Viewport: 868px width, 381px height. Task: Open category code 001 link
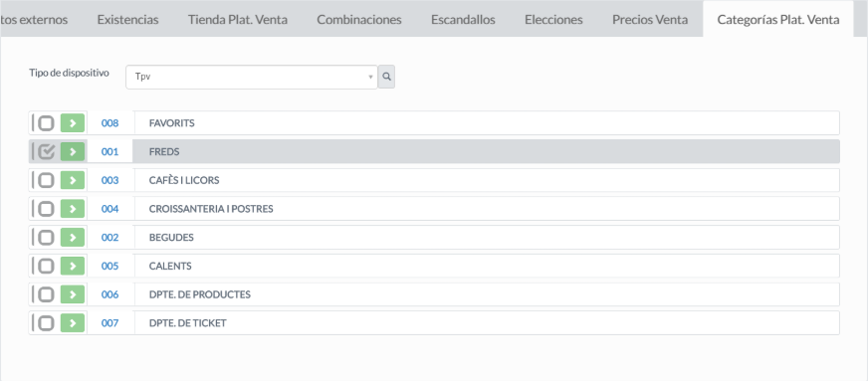tap(109, 151)
